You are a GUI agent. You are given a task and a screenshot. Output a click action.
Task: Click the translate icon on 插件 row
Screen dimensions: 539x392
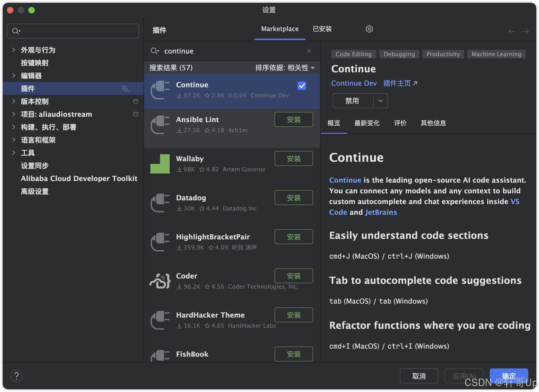tap(125, 89)
